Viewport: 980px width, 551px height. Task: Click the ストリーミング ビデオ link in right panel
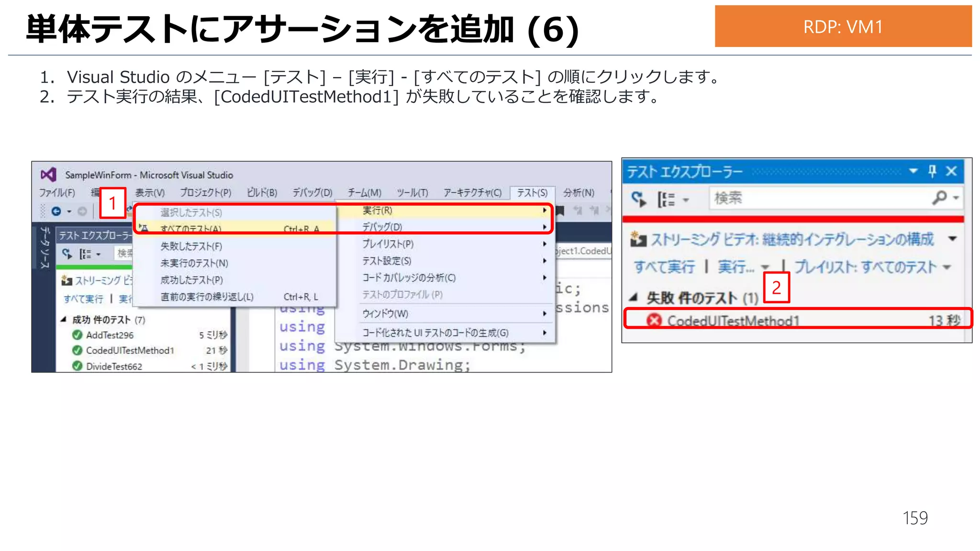click(x=792, y=239)
